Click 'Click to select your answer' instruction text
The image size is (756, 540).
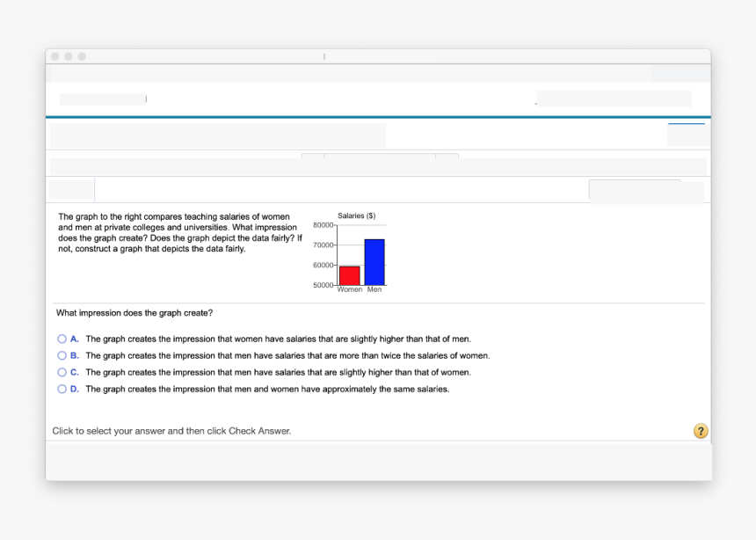[x=171, y=431]
